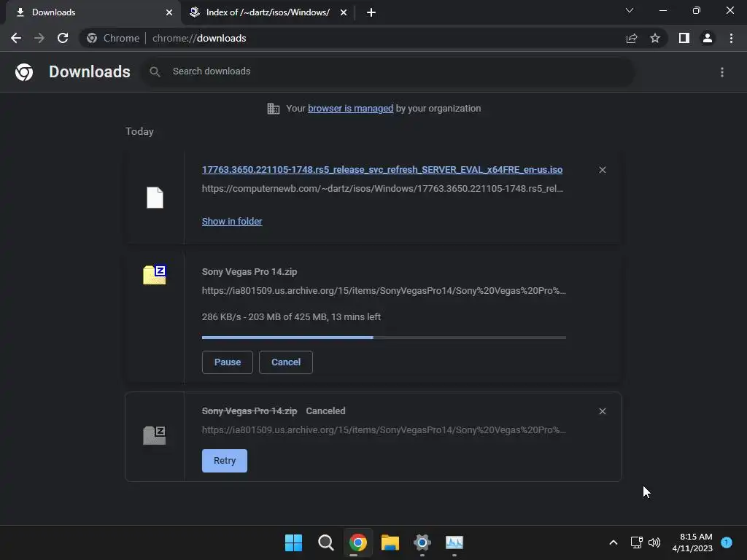Open the Chrome three-dot main menu

(731, 38)
